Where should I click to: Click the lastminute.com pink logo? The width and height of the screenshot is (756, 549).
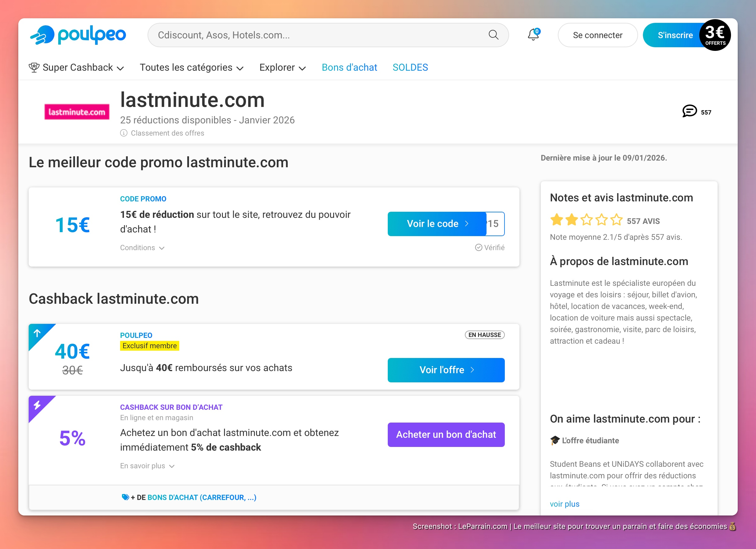(x=77, y=112)
